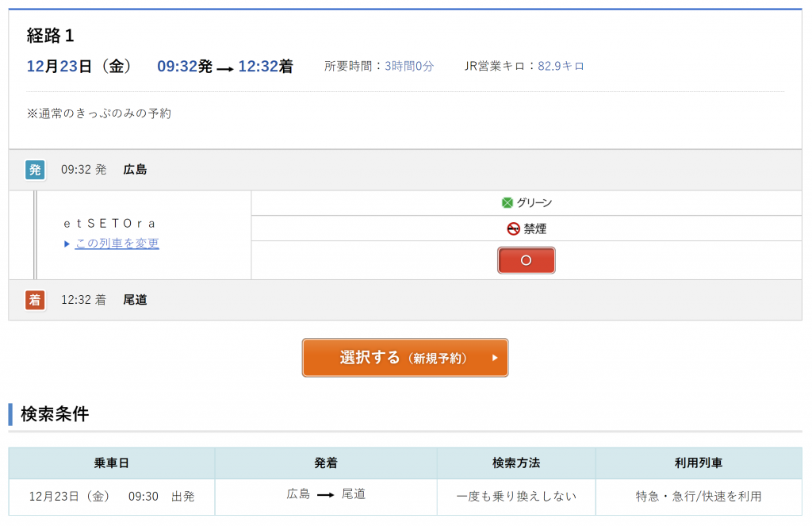
Task: Click the 一度も乗り換えしない cell
Action: click(516, 496)
